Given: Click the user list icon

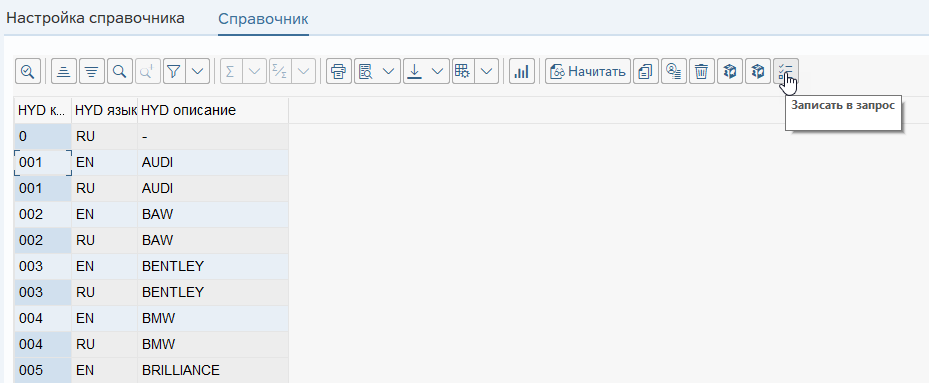Looking at the screenshot, I should [674, 72].
